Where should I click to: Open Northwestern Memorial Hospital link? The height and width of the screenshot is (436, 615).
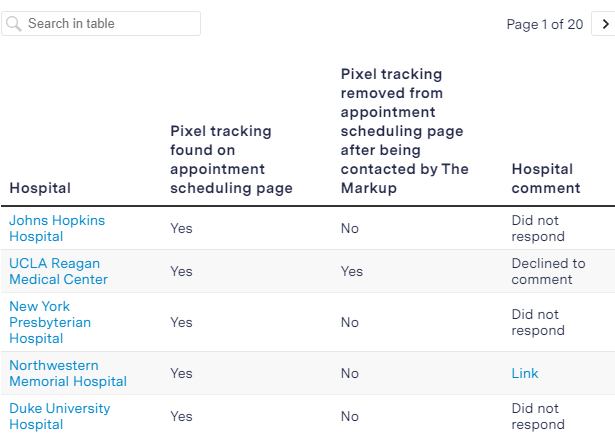(68, 373)
